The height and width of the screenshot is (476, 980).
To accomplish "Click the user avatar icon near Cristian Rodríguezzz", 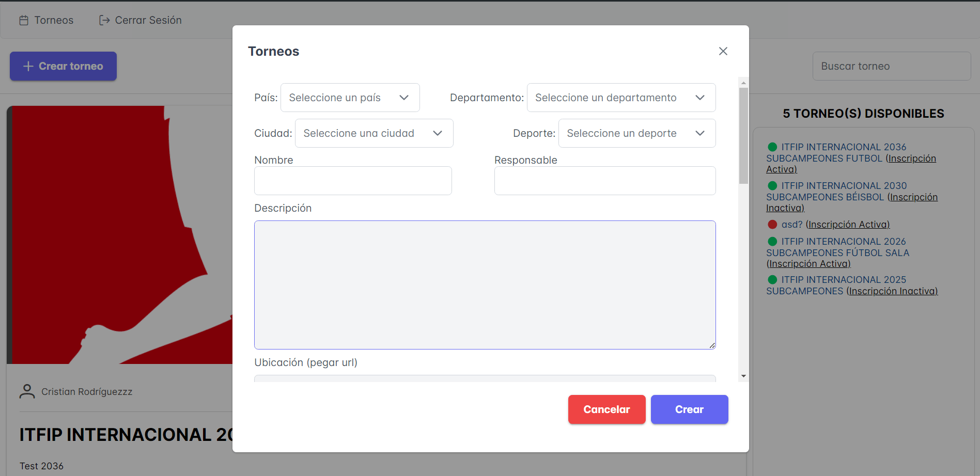I will point(27,391).
